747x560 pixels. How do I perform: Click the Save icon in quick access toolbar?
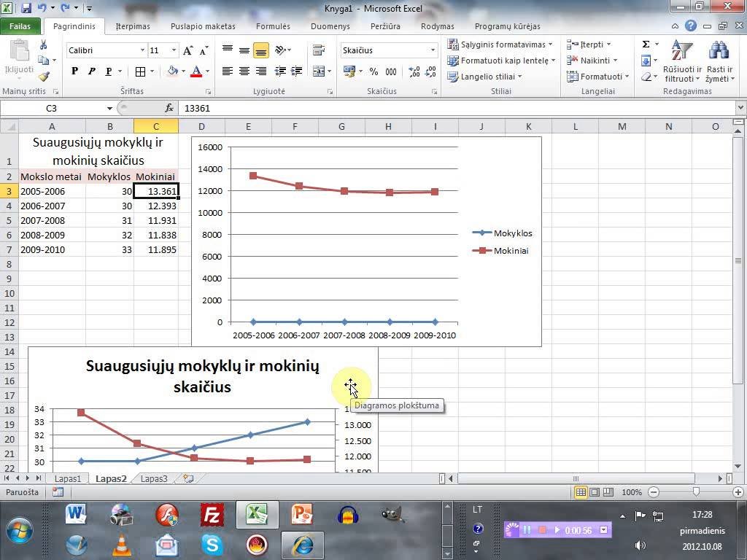[x=26, y=7]
